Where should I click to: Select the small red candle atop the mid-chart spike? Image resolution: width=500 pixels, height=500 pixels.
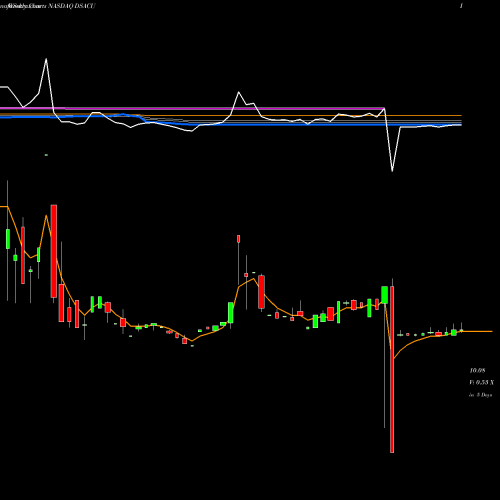(238, 239)
